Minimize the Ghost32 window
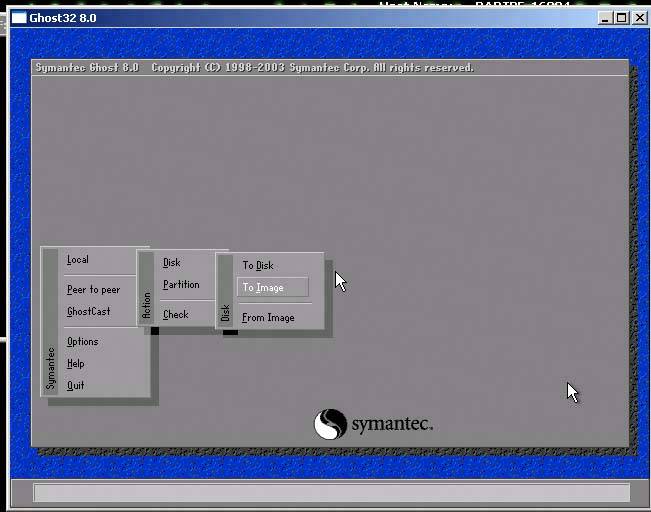651x512 pixels. pyautogui.click(x=605, y=18)
